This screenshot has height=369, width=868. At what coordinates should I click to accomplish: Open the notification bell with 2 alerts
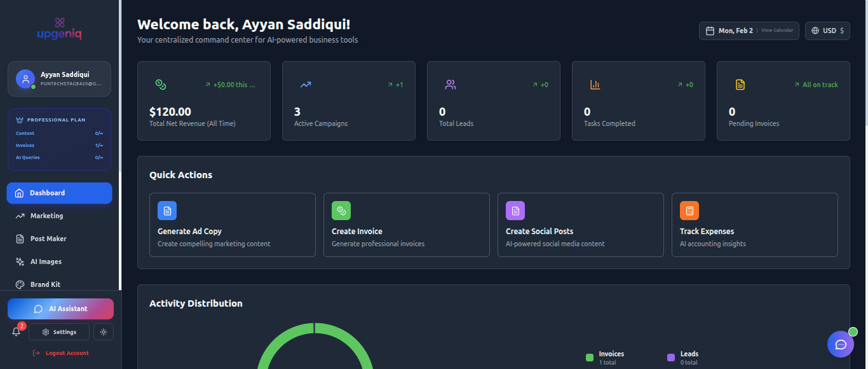click(16, 331)
